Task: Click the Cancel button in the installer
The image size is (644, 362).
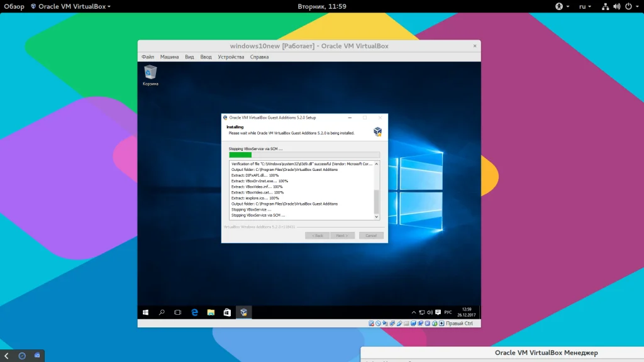Action: (x=370, y=236)
